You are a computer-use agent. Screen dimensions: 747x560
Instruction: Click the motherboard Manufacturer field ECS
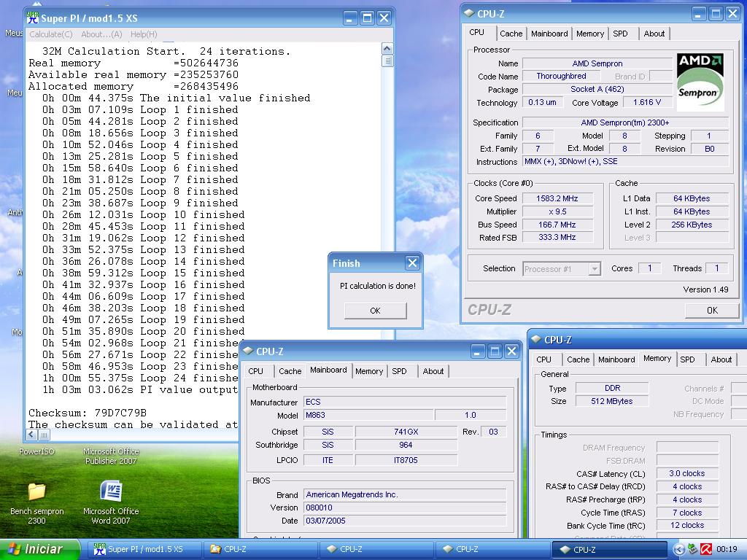coord(405,402)
